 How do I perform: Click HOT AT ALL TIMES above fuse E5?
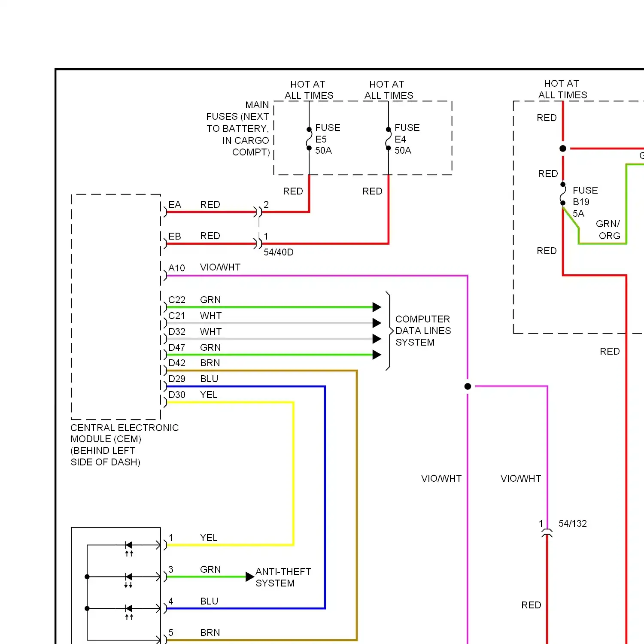309,90
